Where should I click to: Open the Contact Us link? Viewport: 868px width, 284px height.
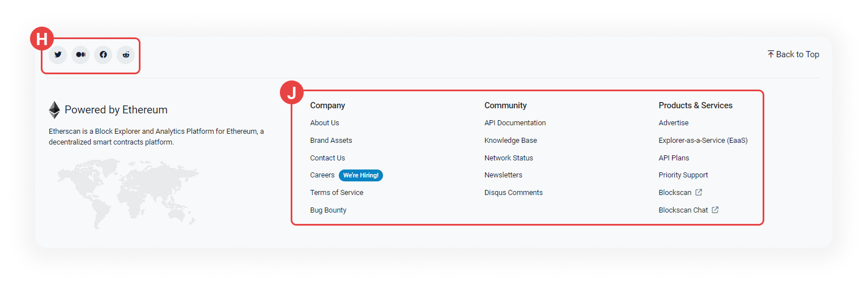click(327, 158)
